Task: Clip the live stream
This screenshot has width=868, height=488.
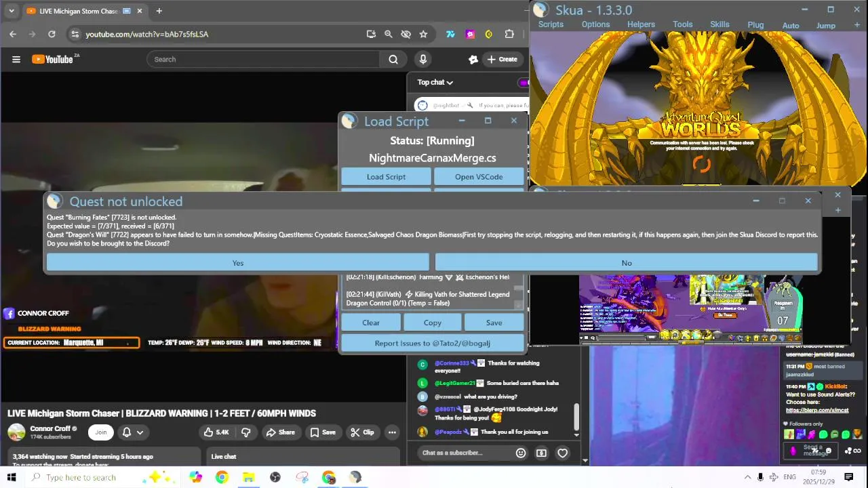Action: (x=362, y=432)
